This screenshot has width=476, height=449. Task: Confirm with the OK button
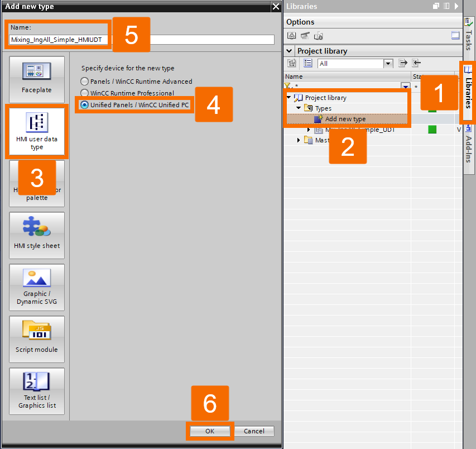pyautogui.click(x=210, y=431)
